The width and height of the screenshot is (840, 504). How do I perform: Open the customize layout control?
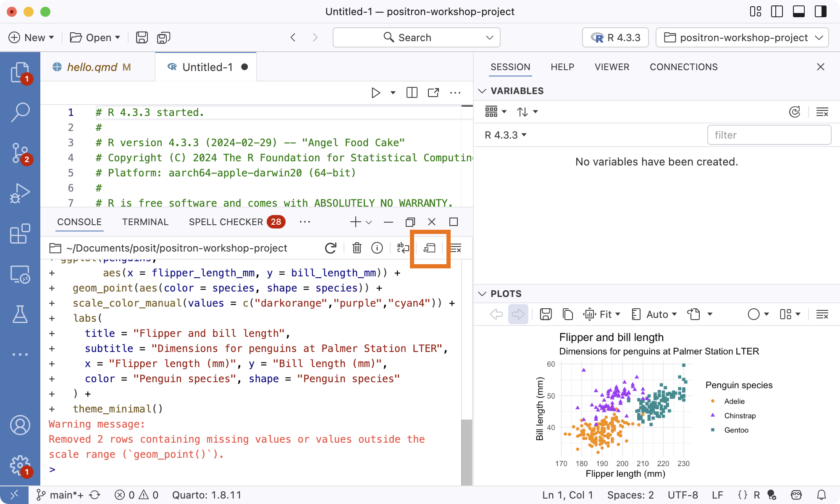(x=756, y=11)
